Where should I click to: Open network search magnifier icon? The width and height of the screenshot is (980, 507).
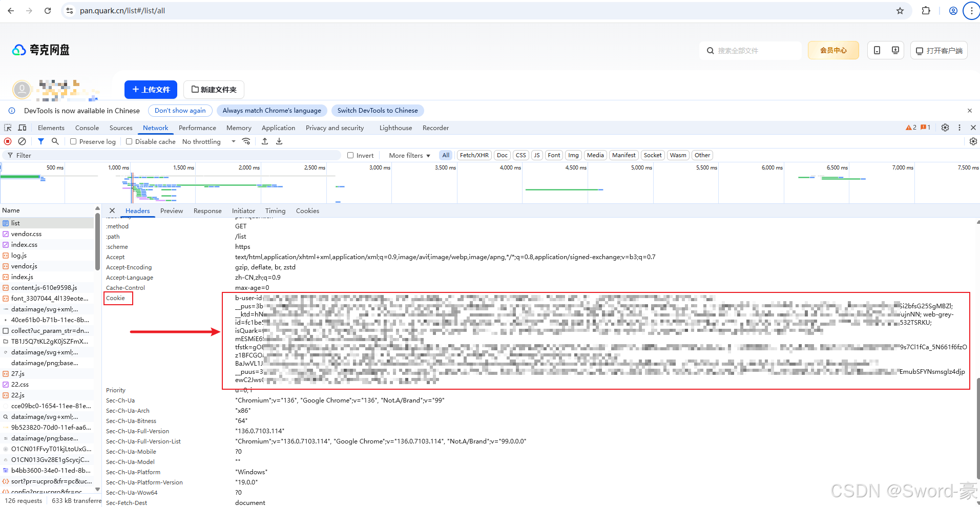55,141
